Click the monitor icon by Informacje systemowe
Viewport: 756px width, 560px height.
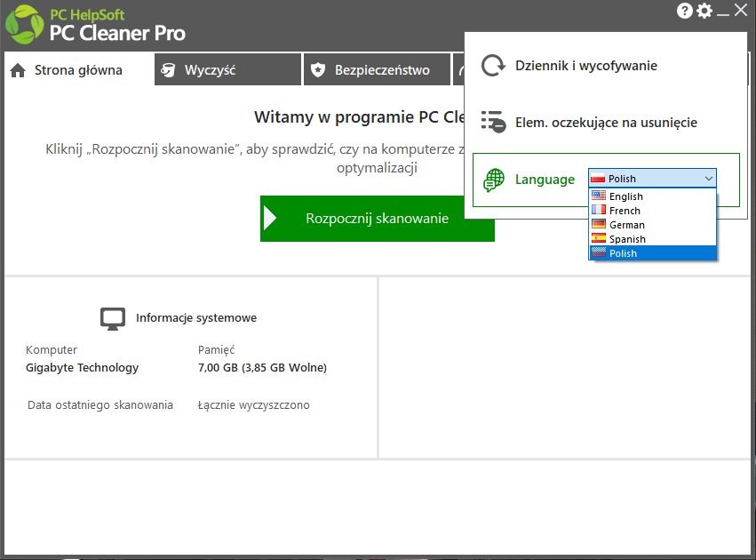pos(113,319)
